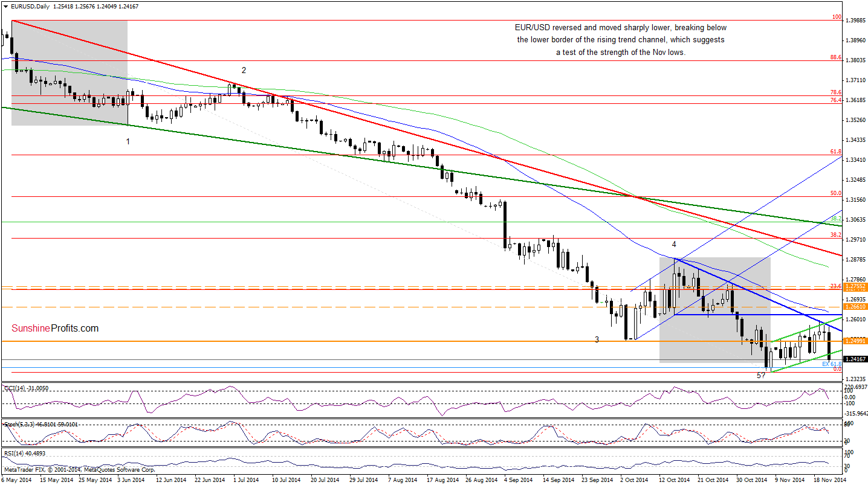
Task: Click the orange 1.24991 price tag
Action: click(856, 341)
